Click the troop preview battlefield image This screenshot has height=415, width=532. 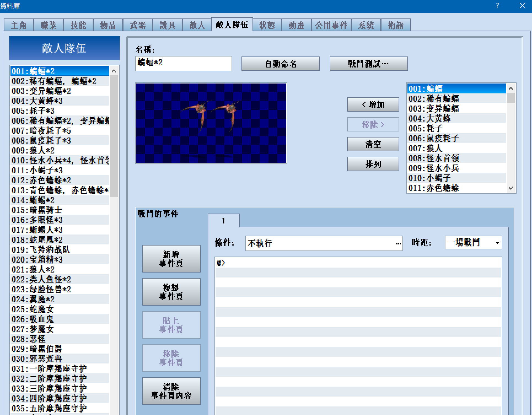pyautogui.click(x=211, y=123)
